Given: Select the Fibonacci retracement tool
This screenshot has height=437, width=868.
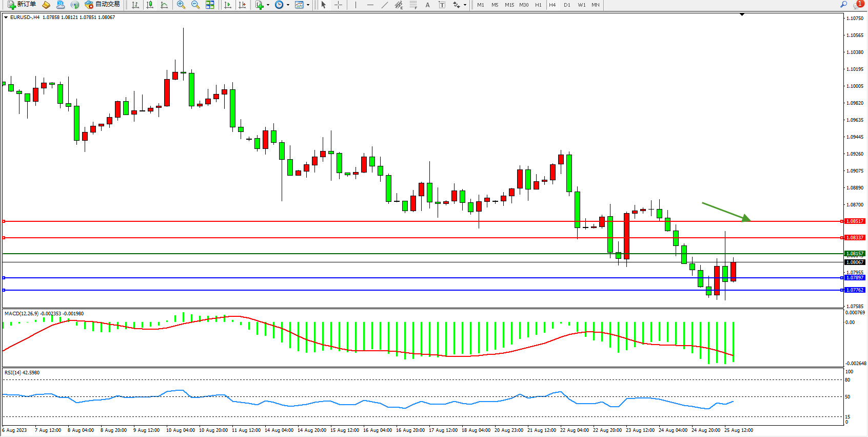Looking at the screenshot, I should pyautogui.click(x=413, y=5).
